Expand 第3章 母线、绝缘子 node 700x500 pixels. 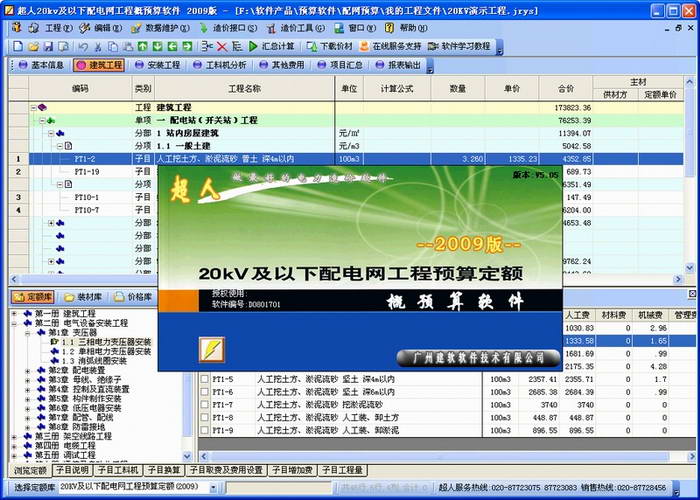(x=28, y=380)
